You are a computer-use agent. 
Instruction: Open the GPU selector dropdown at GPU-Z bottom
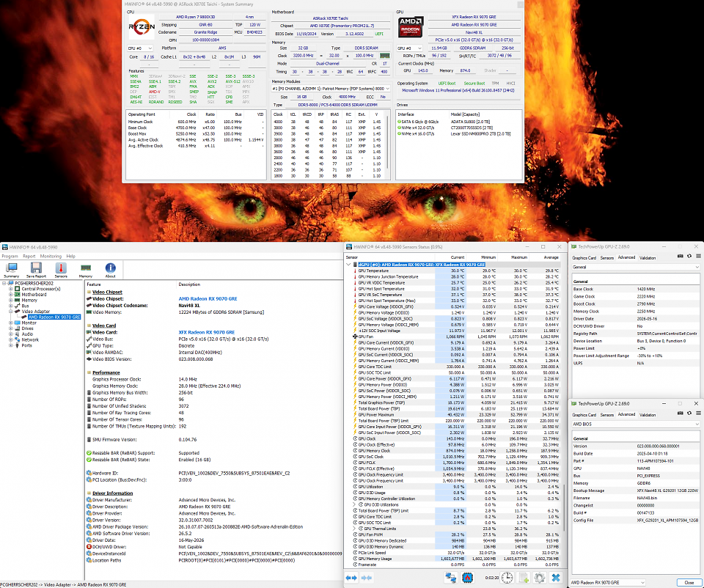click(607, 583)
